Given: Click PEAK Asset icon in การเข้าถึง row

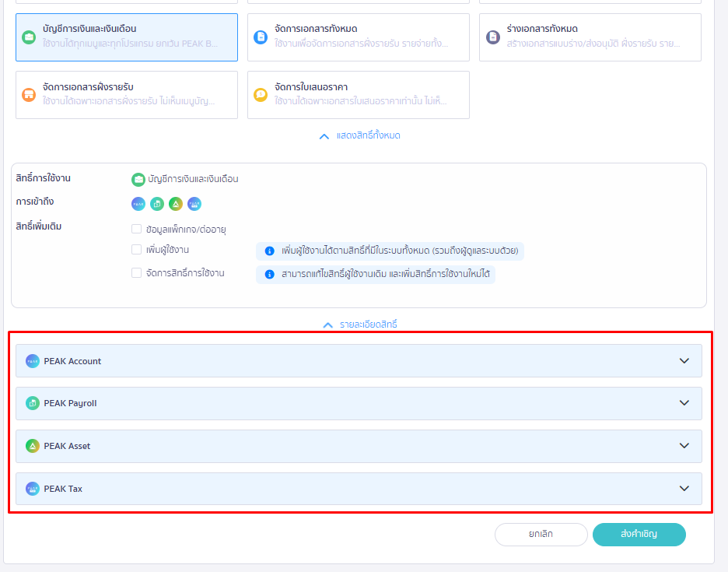Looking at the screenshot, I should click(x=176, y=204).
